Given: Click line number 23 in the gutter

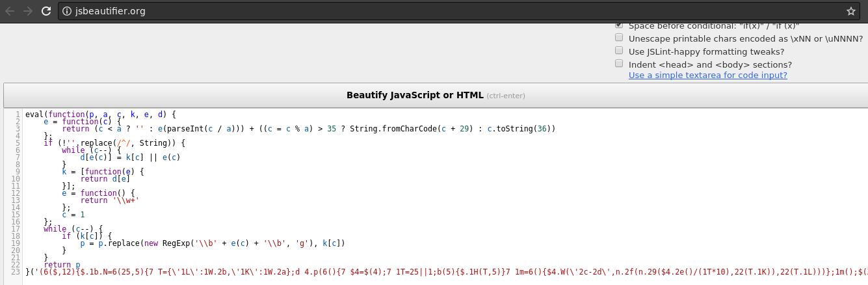Looking at the screenshot, I should (x=16, y=271).
